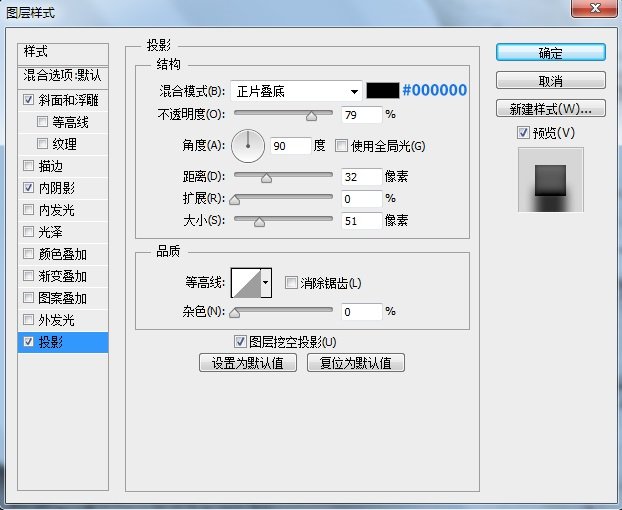Open the 等高线 contour picker arrow
The image size is (622, 510).
point(266,283)
